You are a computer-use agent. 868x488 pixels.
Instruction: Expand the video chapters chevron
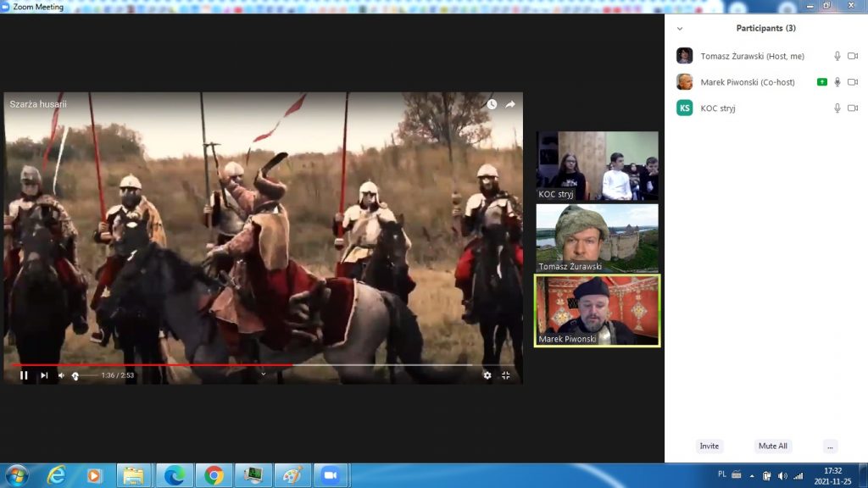[x=263, y=374]
